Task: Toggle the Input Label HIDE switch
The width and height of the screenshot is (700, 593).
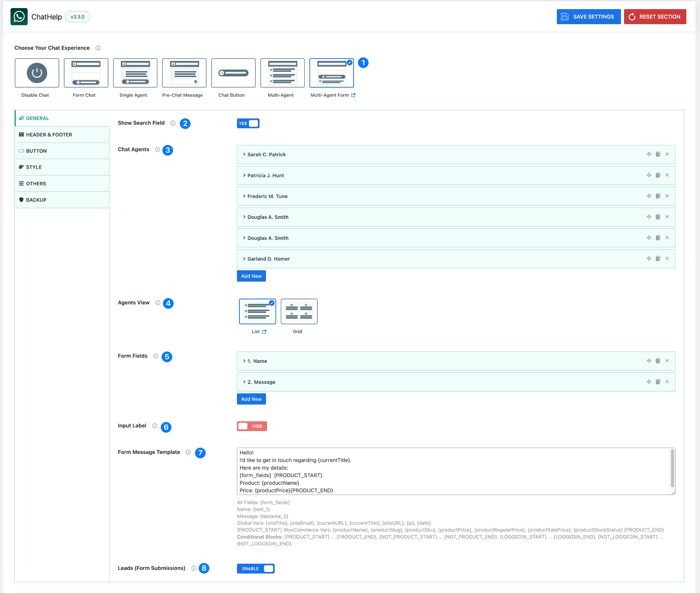Action: coord(252,426)
